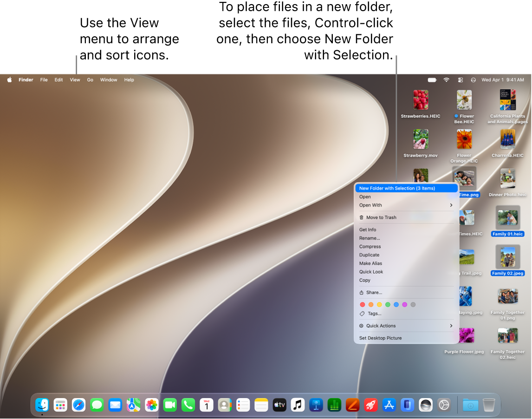Open the View menu
The image size is (532, 419).
(x=75, y=80)
